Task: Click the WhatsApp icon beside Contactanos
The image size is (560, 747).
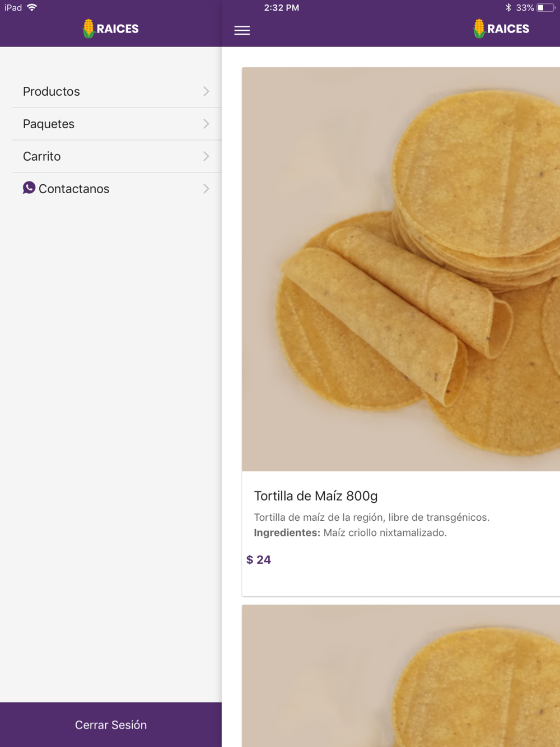Action: [x=29, y=188]
